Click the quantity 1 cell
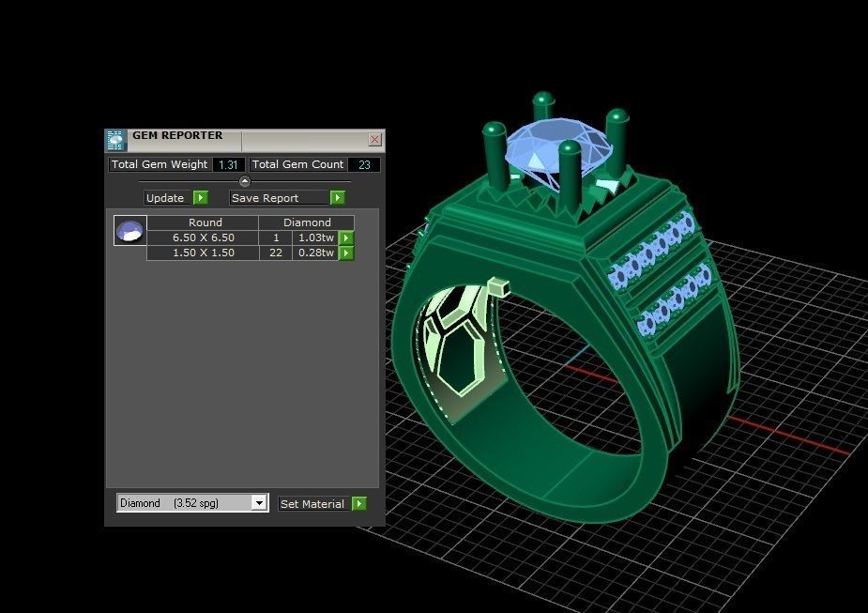Viewport: 868px width, 613px height. click(x=276, y=238)
